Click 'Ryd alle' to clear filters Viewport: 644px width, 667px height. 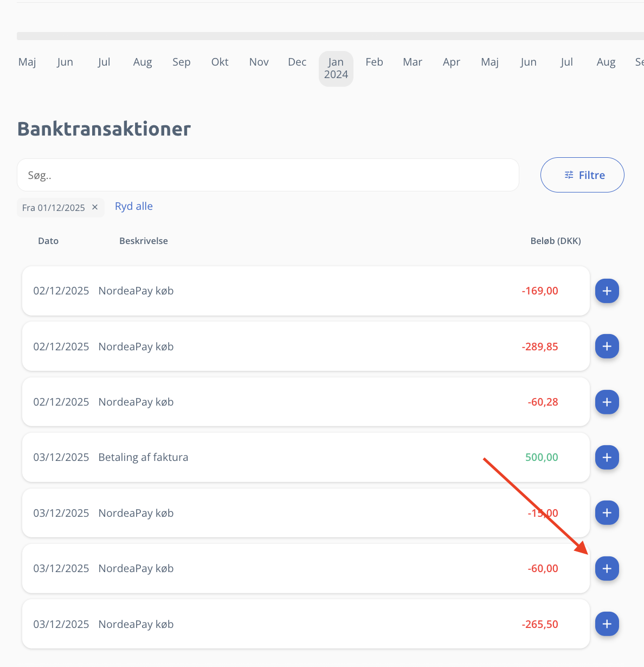[x=134, y=207]
